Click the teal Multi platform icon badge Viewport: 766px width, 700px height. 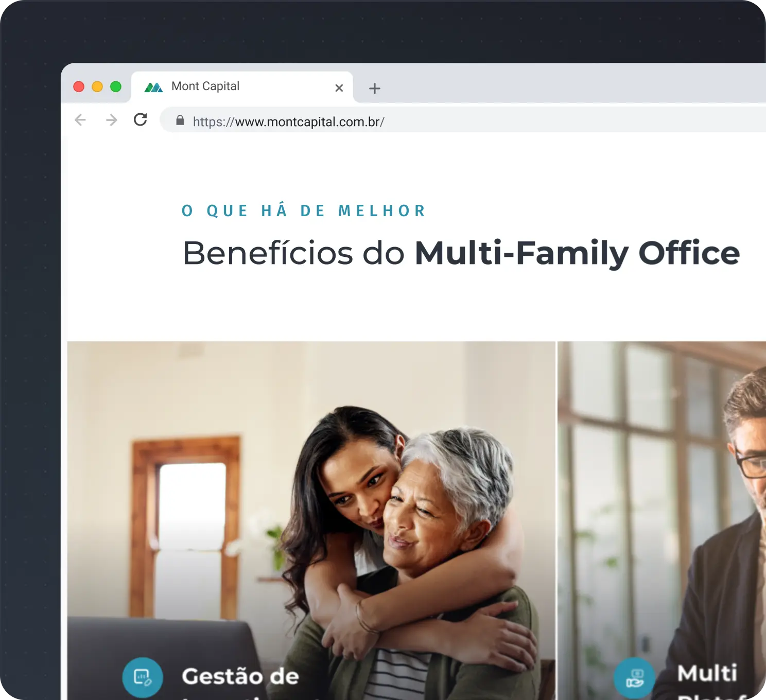click(x=634, y=678)
